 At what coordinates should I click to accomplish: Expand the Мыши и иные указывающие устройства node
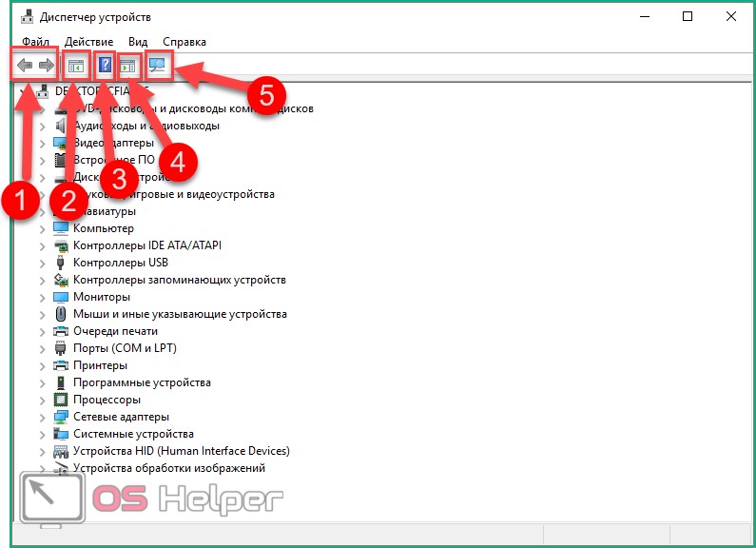pyautogui.click(x=43, y=315)
